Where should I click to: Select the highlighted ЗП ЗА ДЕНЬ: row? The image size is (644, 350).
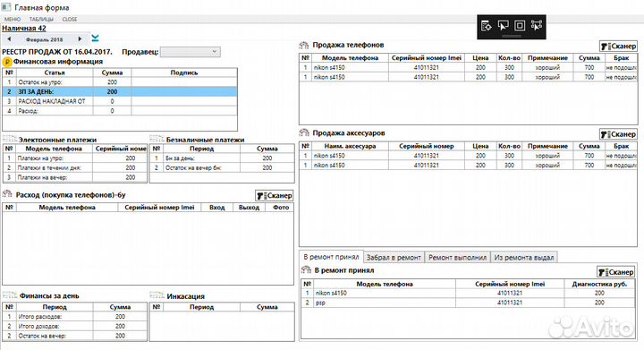click(x=120, y=91)
